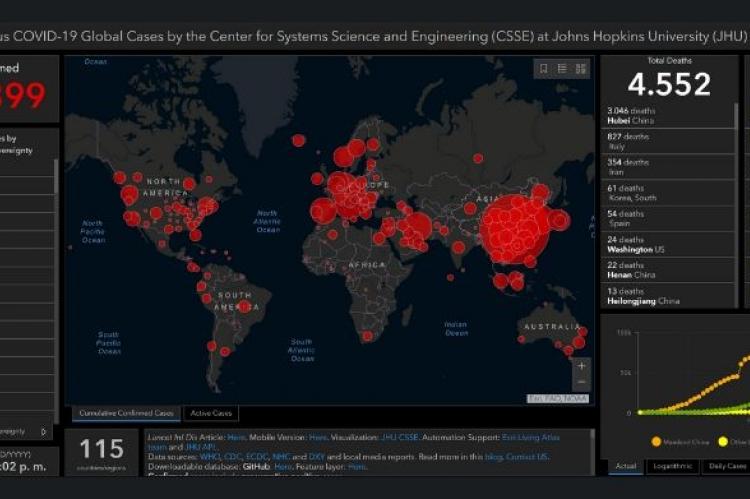Image resolution: width=750 pixels, height=499 pixels.
Task: Open the blog link
Action: click(493, 457)
